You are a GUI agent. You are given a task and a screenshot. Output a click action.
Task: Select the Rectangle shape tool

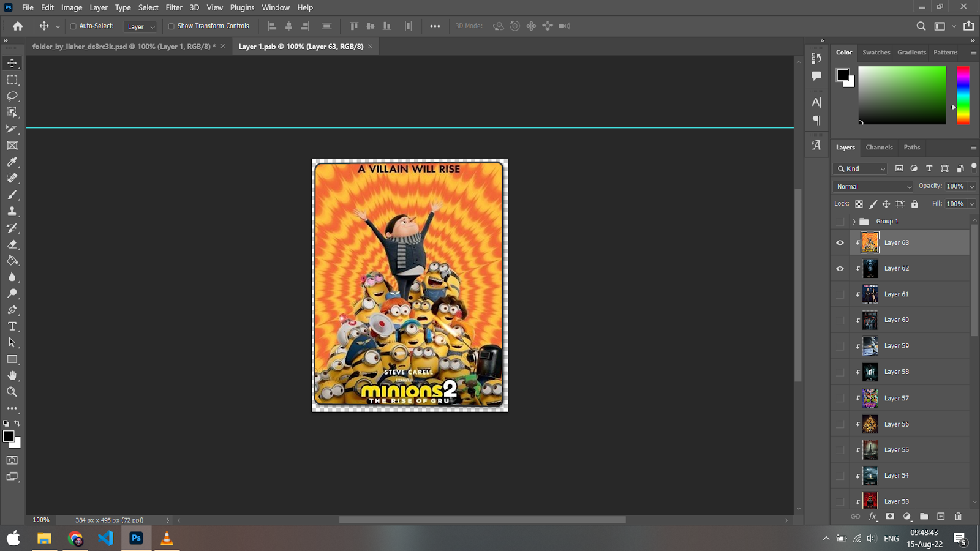12,359
